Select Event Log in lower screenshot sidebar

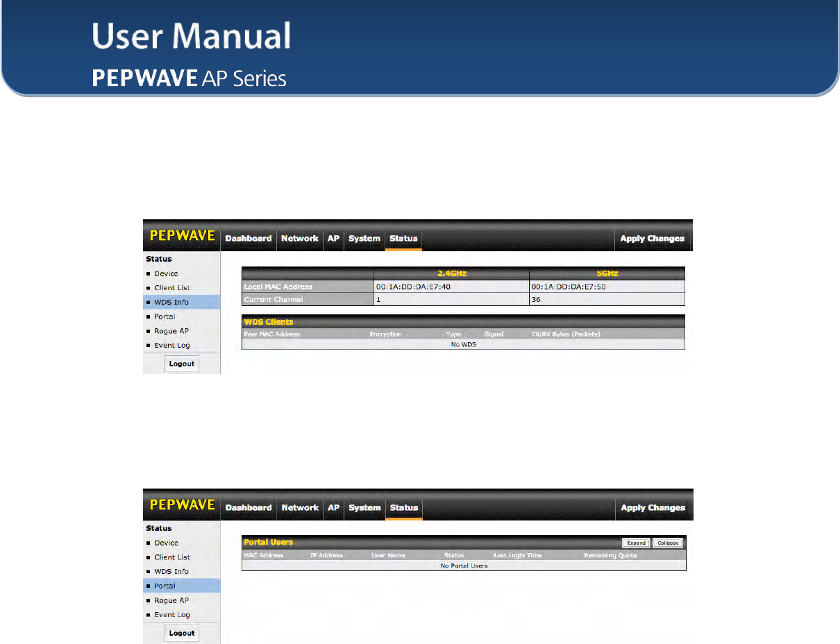coord(171,614)
